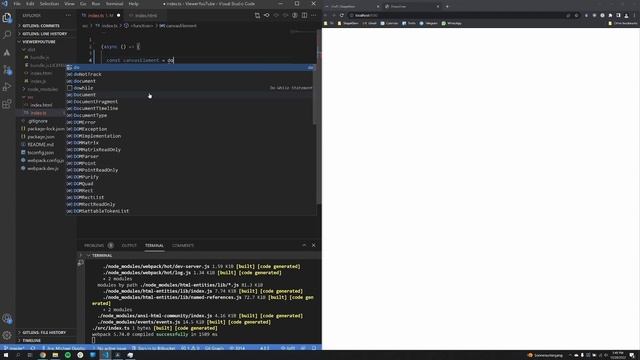The width and height of the screenshot is (640, 360).
Task: Open the Edit menu
Action: click(30, 4)
